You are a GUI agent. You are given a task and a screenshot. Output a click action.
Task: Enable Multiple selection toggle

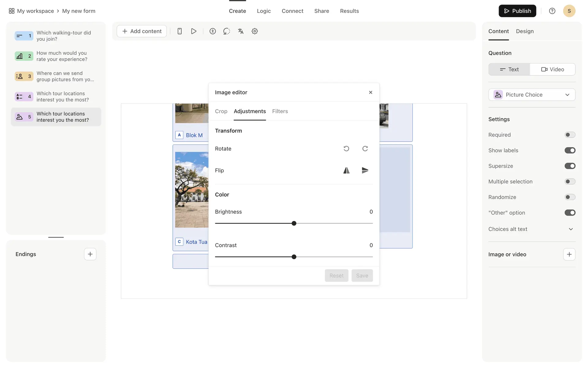570,182
